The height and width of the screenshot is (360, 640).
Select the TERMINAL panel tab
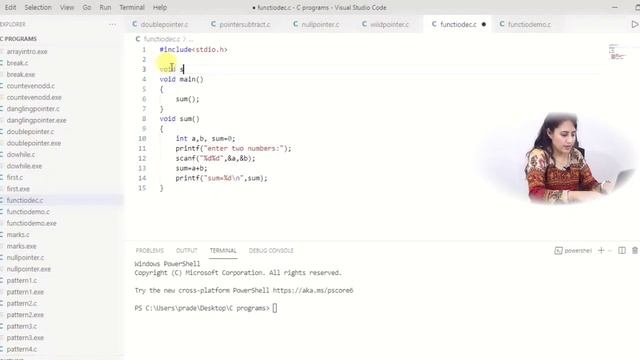click(223, 251)
